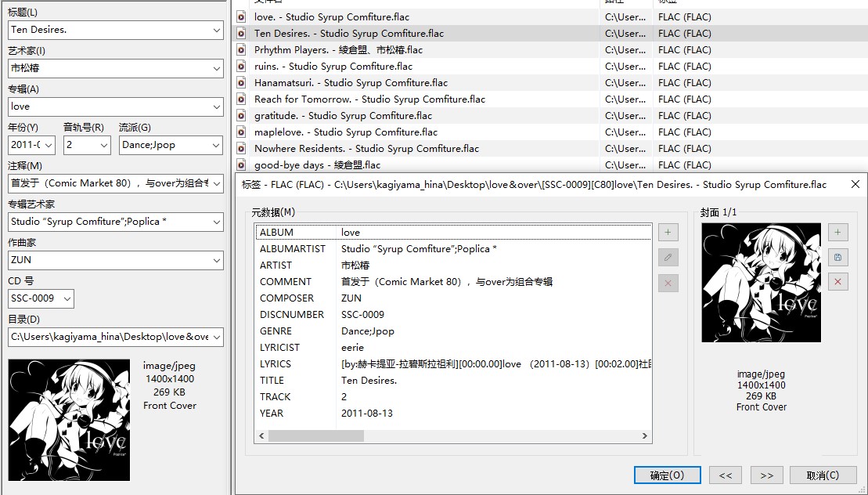Open the 年份 (year) dropdown
Image resolution: width=868 pixels, height=495 pixels.
pyautogui.click(x=49, y=145)
